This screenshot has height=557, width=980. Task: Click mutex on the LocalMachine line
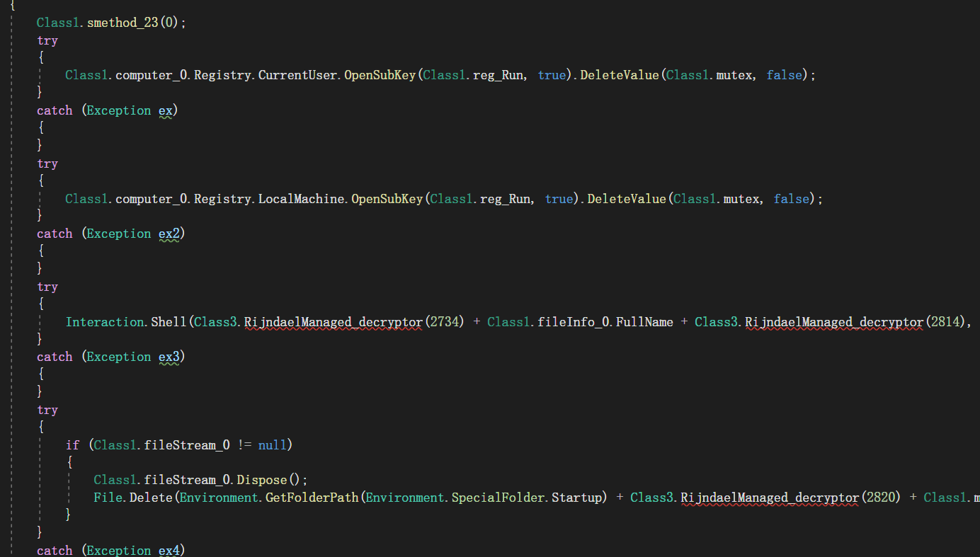click(x=741, y=199)
